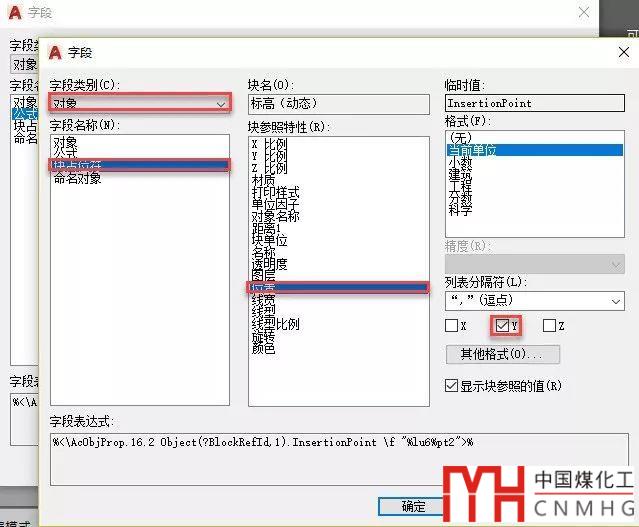Pick 颜色 from block reference properties

[264, 348]
